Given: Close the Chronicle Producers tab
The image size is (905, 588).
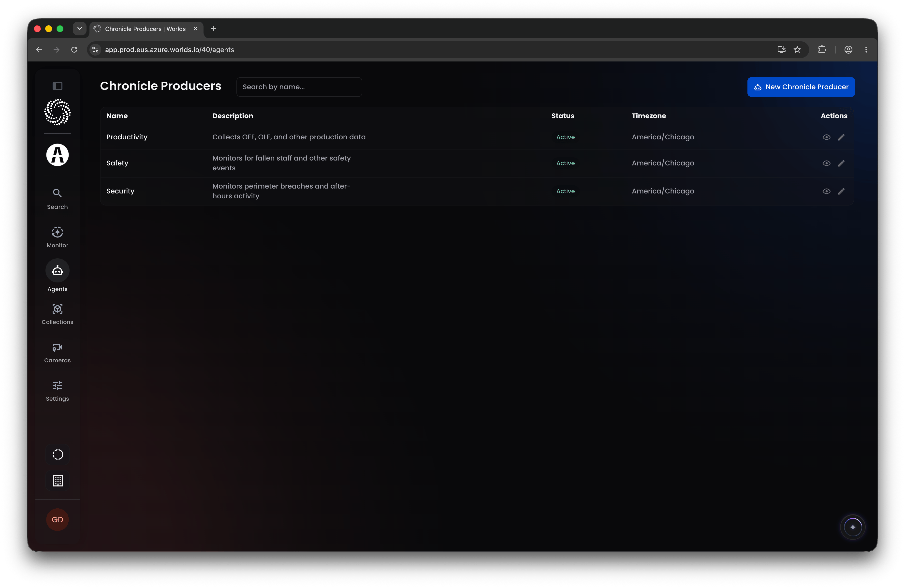Looking at the screenshot, I should (x=195, y=29).
